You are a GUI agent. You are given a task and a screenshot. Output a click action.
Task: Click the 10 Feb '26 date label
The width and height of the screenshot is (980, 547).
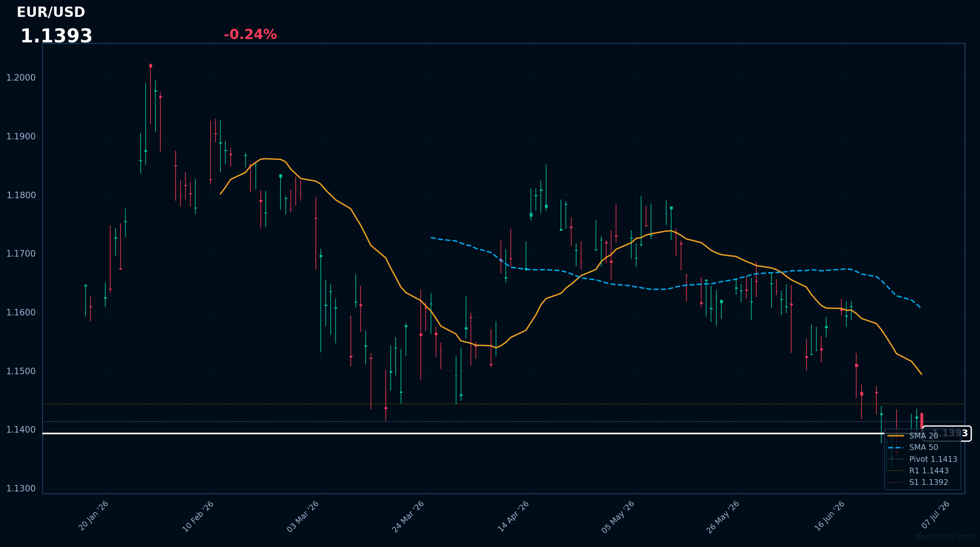(x=198, y=516)
